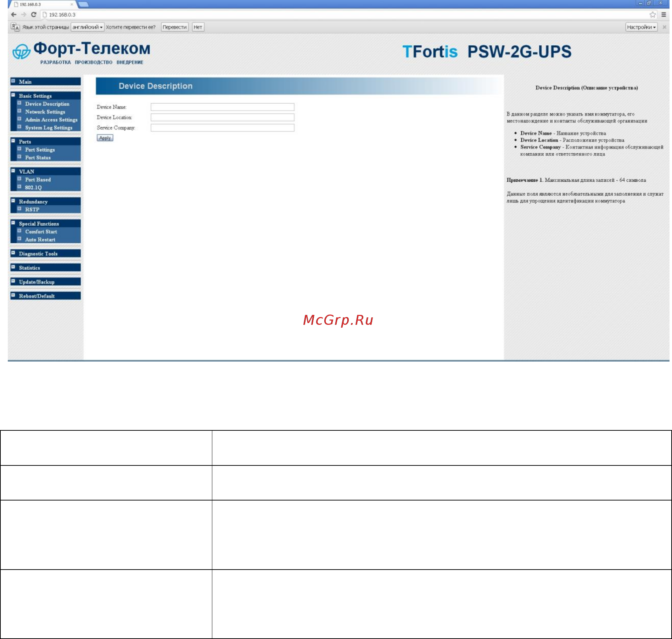Click the translate bar language icon
Screen dimensions: 672x639
point(15,27)
